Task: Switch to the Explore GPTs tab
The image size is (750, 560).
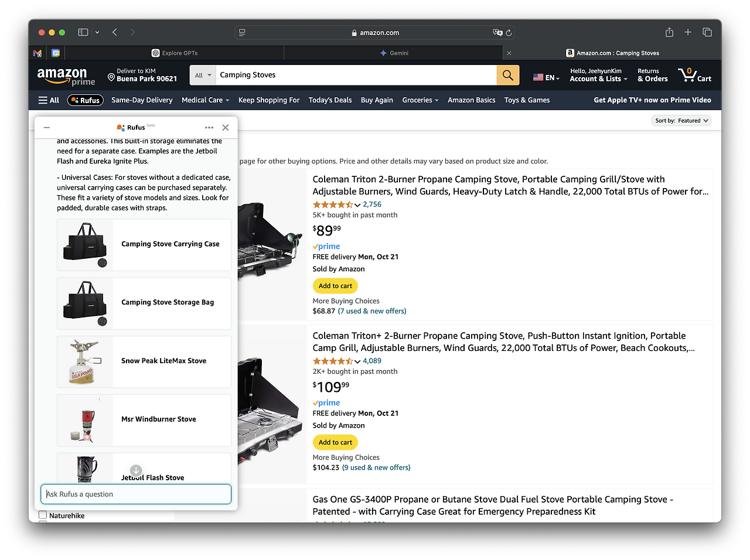Action: click(x=174, y=53)
